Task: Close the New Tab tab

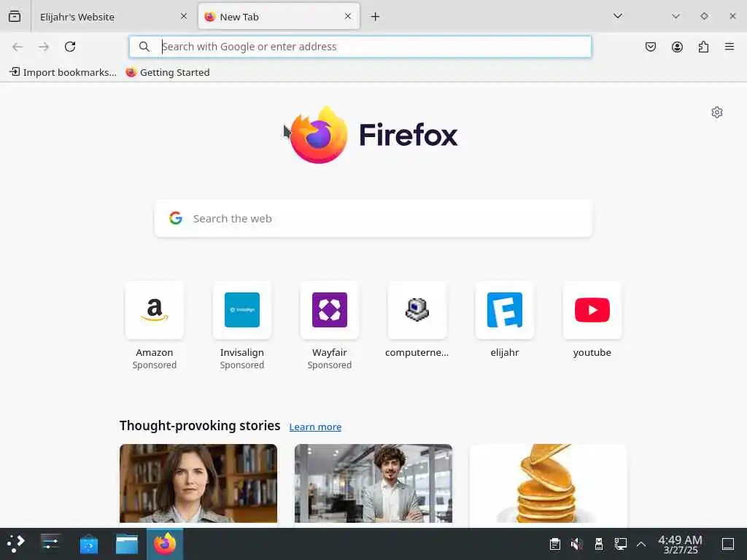Action: click(x=348, y=16)
